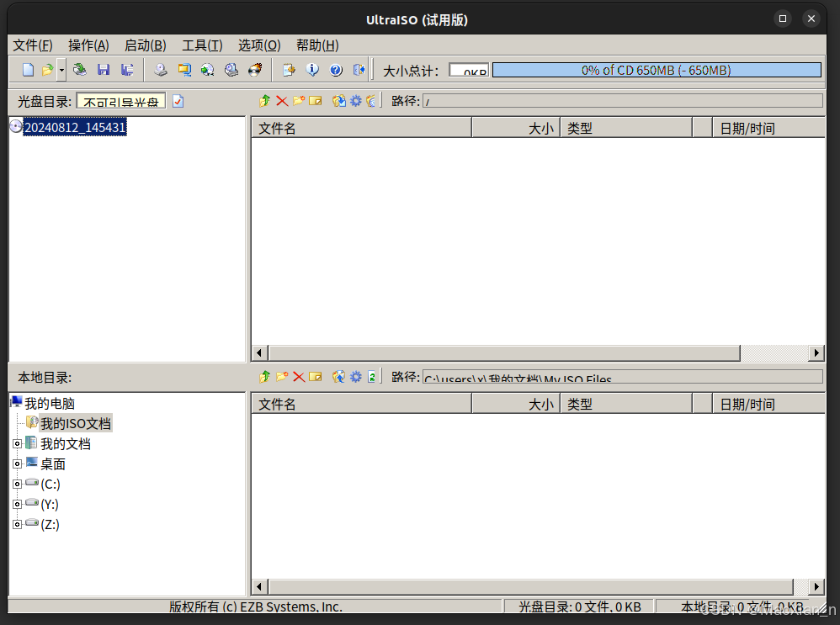Viewport: 840px width, 625px height.
Task: Click the Rename icon in disc pane
Action: (316, 101)
